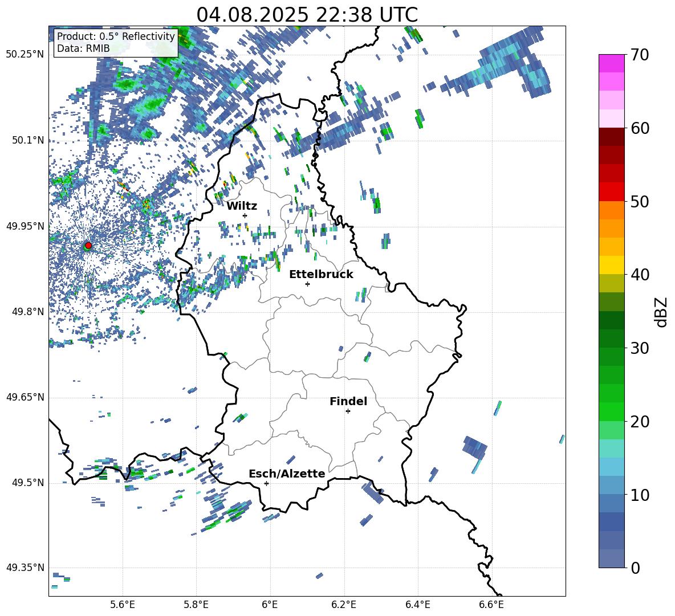Click the Esch/Alzette station cross marker
This screenshot has width=675, height=616.
point(266,483)
